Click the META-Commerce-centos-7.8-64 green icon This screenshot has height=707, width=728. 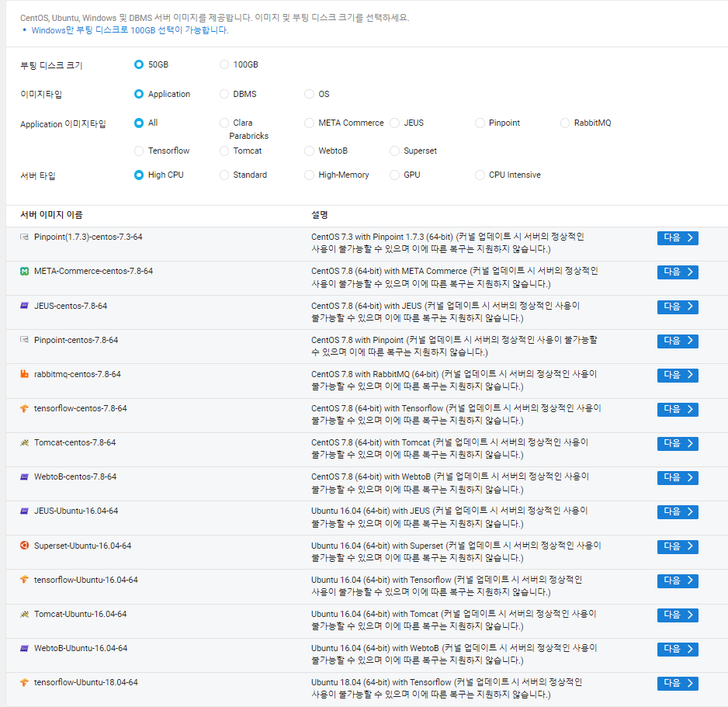pos(25,271)
